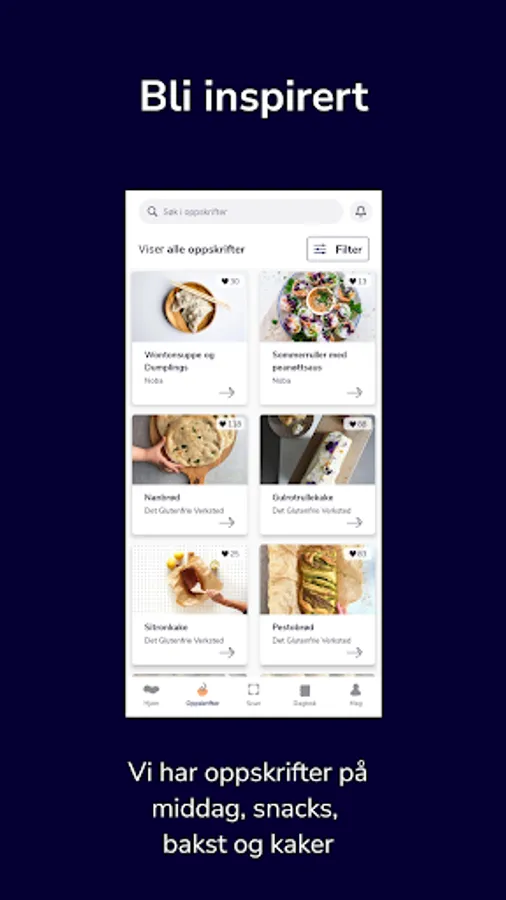Open the Hjem tab icon
The width and height of the screenshot is (506, 900).
click(151, 690)
